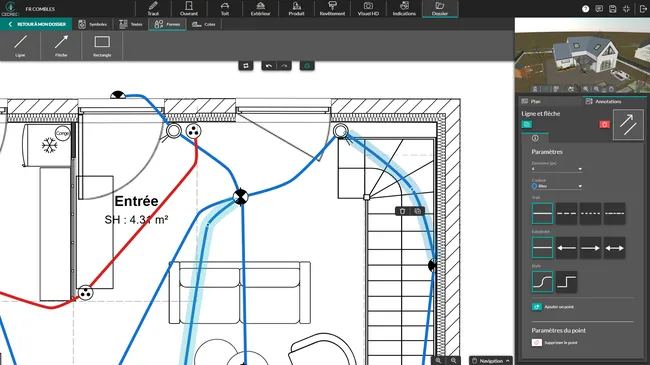Click the red delete icon in annotations panel

click(x=604, y=124)
